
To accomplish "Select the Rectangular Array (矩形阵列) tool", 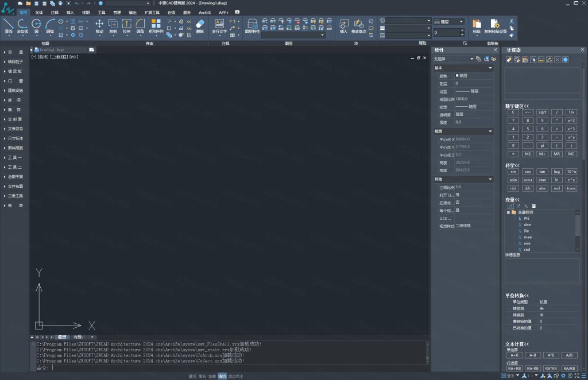I will (156, 24).
